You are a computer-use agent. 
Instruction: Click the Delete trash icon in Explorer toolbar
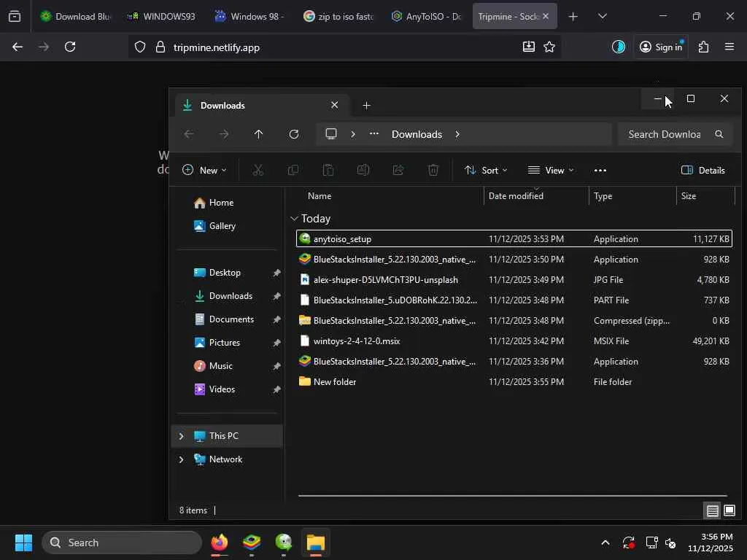433,170
